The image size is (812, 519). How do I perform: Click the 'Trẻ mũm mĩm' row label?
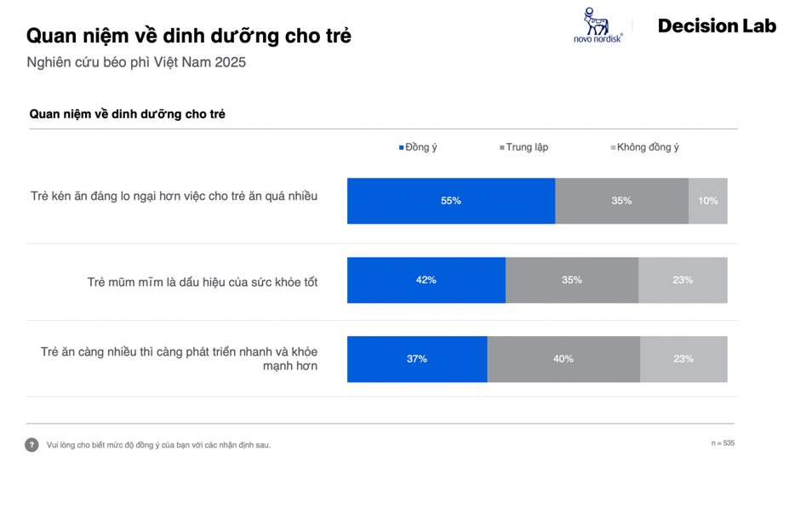[203, 282]
